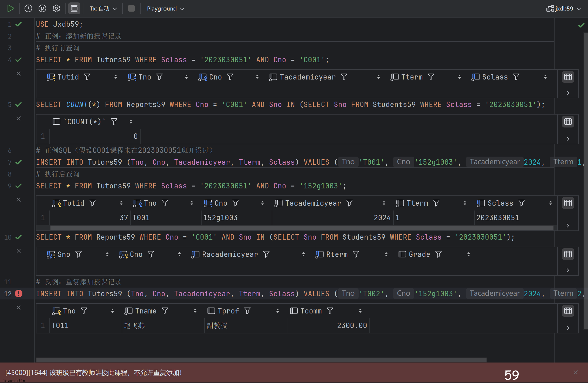Open the query settings gear icon
588x383 pixels.
point(56,9)
